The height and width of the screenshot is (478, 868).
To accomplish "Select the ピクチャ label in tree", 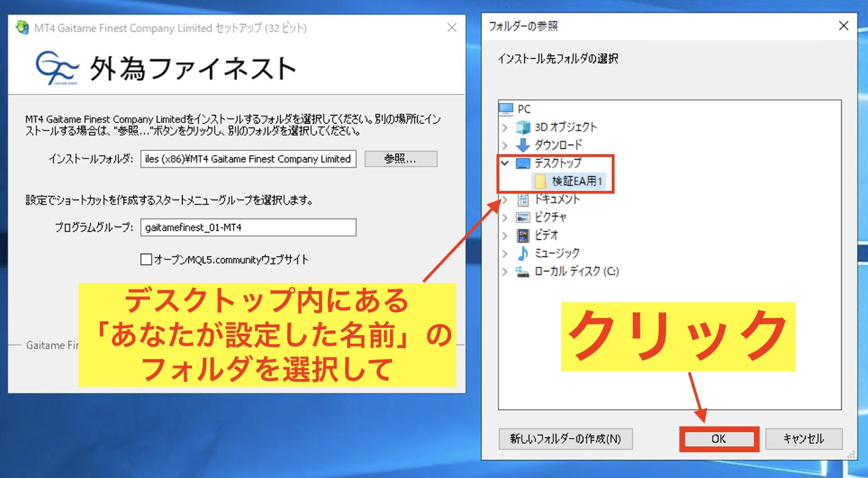I will [x=550, y=217].
